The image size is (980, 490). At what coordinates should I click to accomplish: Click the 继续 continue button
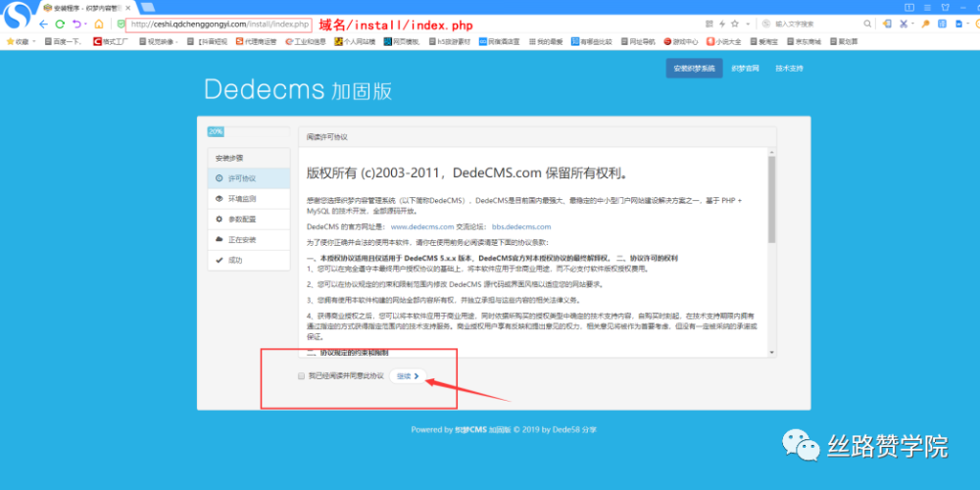point(408,376)
